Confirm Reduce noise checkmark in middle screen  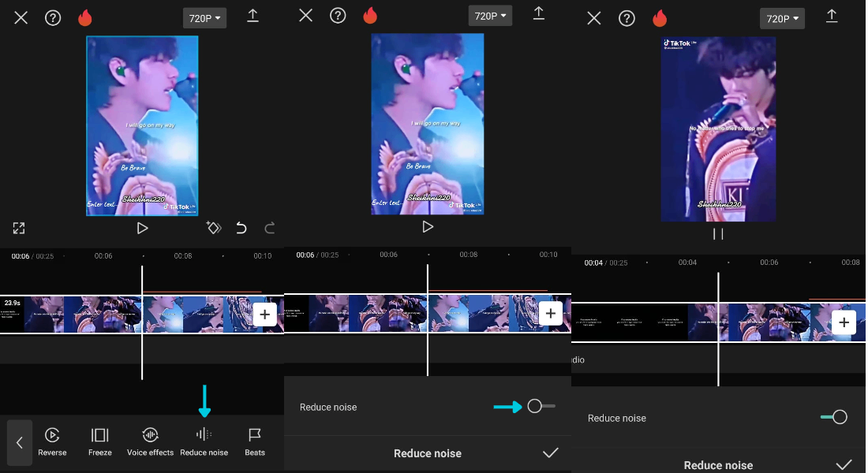[550, 453]
